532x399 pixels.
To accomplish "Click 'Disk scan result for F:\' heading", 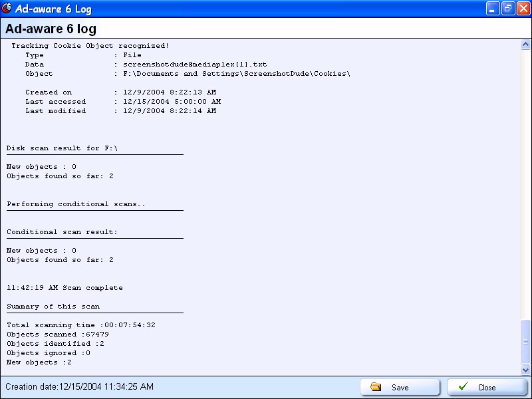I will [x=62, y=148].
